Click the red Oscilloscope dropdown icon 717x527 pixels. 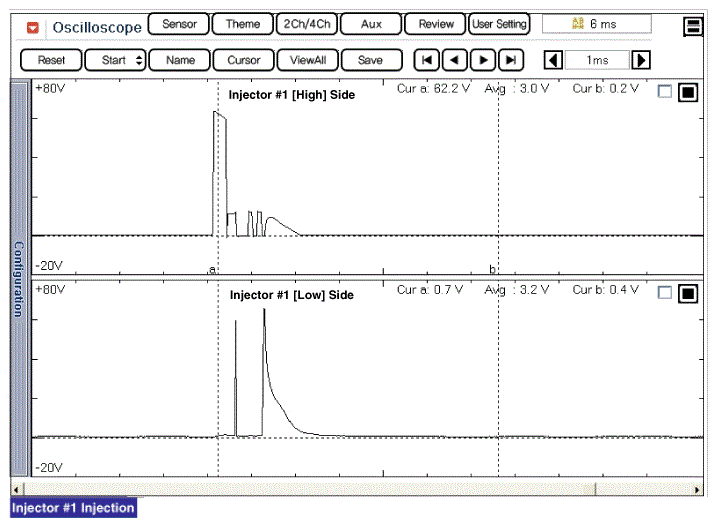click(32, 27)
